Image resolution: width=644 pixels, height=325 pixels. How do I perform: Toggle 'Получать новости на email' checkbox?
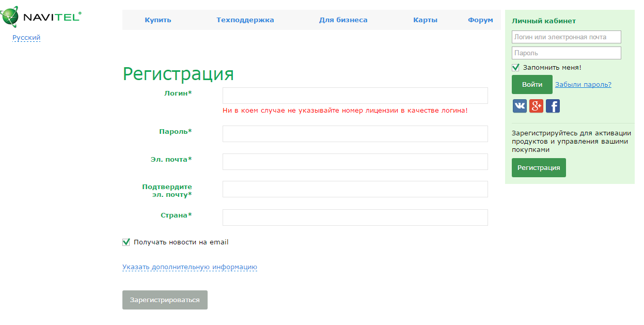(x=126, y=242)
